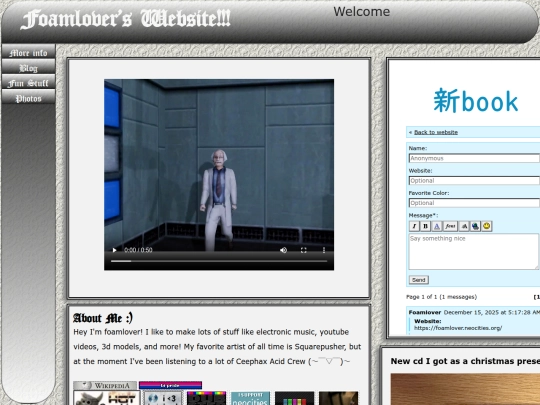Open the More info sidebar item
540x405 pixels.
(x=28, y=53)
